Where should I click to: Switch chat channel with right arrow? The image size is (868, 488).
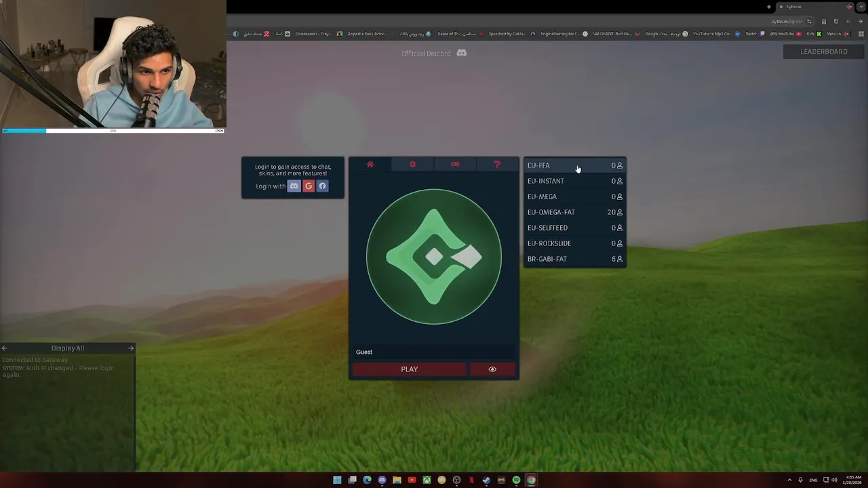click(131, 348)
